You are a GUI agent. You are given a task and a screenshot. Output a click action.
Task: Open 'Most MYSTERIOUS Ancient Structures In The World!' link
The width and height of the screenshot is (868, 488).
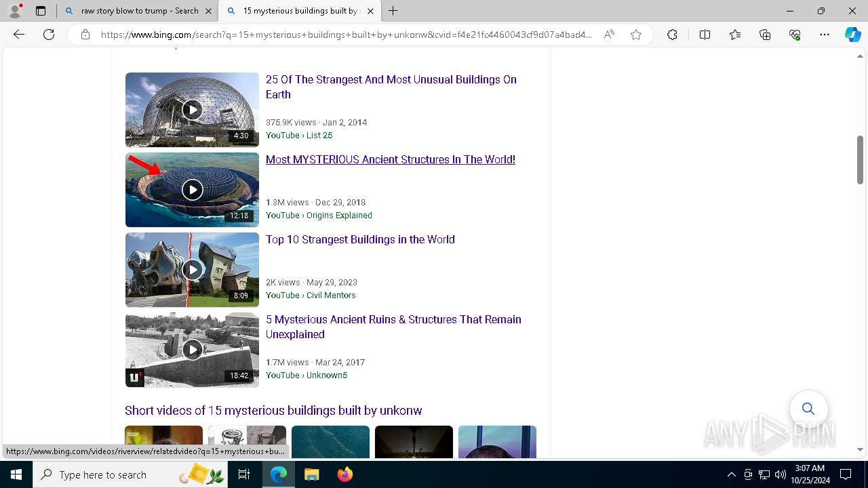click(391, 159)
